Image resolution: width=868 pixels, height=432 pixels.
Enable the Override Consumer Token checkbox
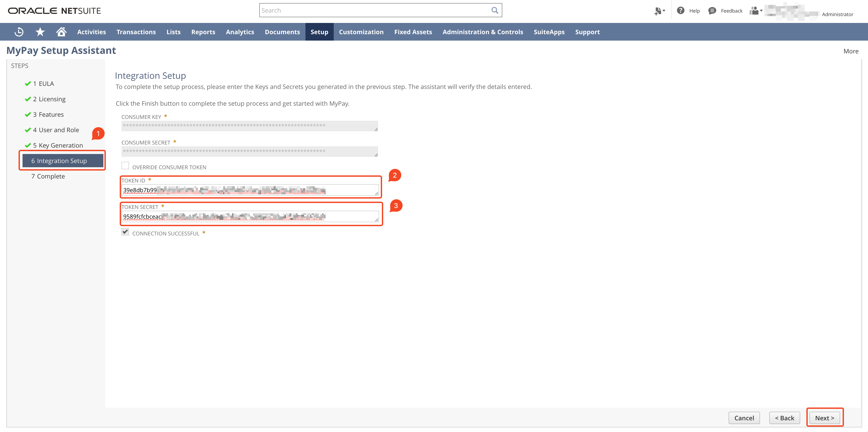tap(125, 165)
